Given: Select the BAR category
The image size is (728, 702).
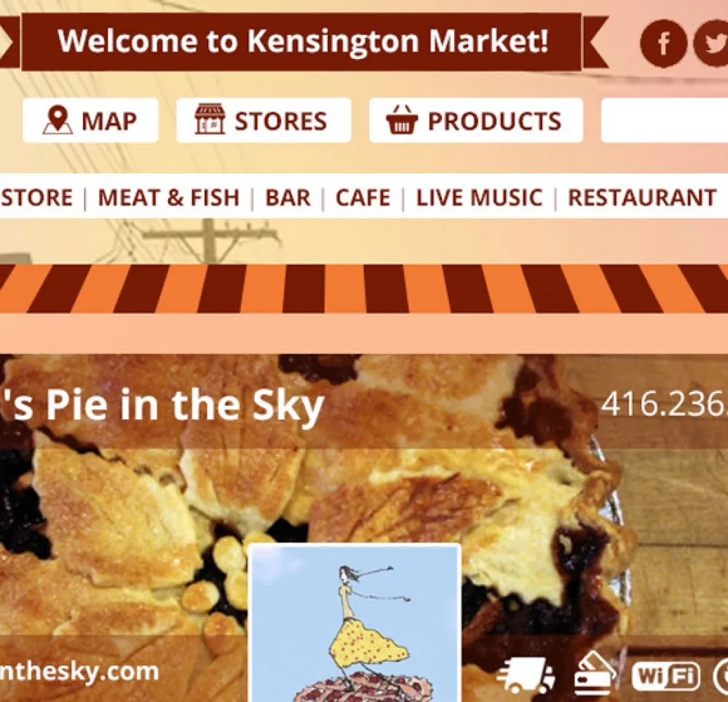Looking at the screenshot, I should click(x=288, y=197).
